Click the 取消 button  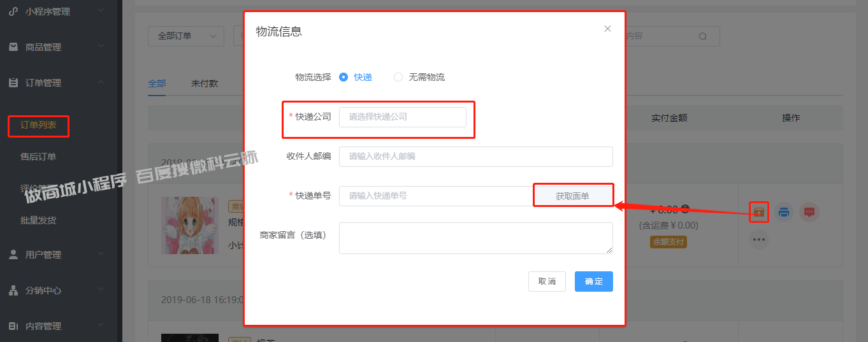[547, 281]
